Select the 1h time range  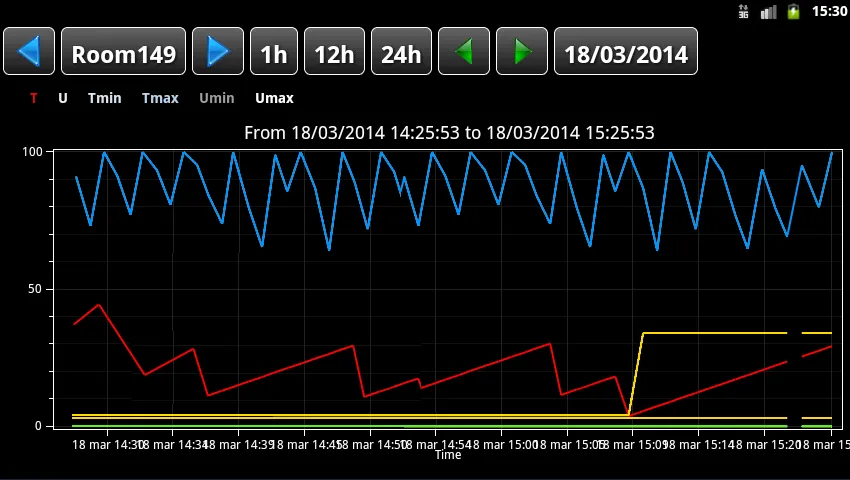tap(274, 51)
